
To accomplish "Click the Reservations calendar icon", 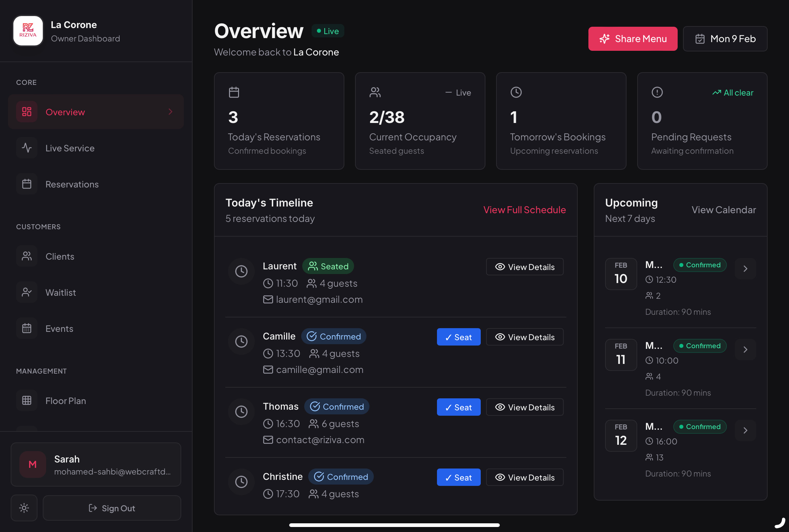I will (26, 183).
